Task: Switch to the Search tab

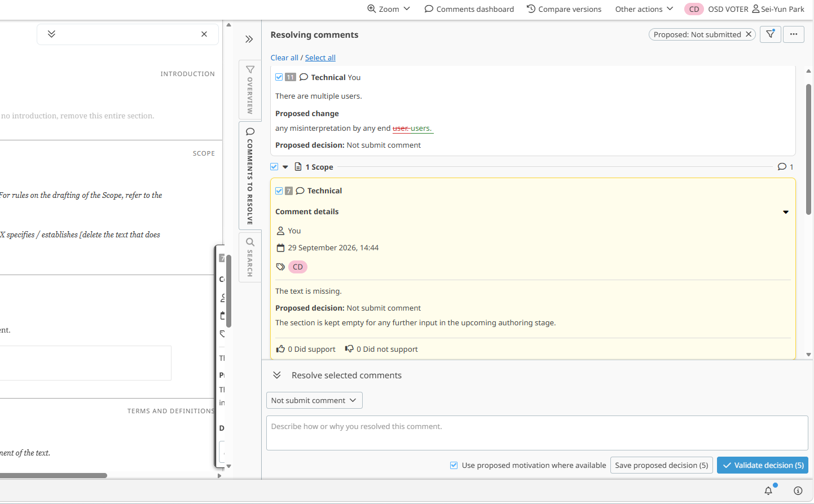Action: click(250, 257)
